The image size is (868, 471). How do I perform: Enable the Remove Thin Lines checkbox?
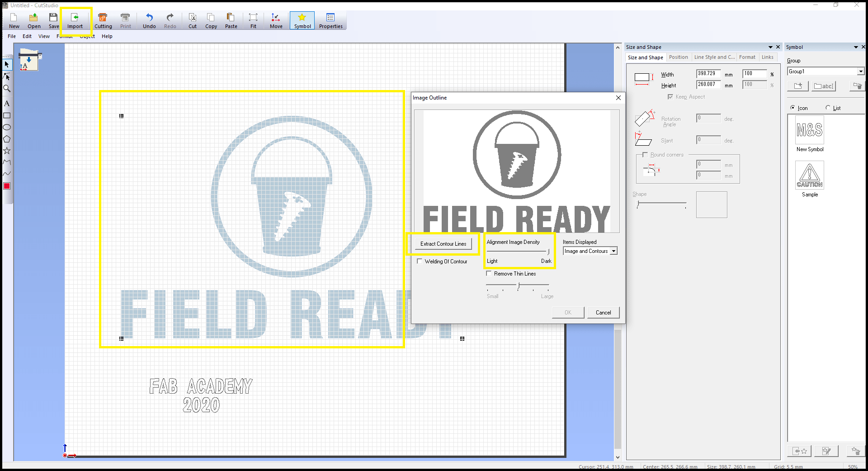[489, 273]
